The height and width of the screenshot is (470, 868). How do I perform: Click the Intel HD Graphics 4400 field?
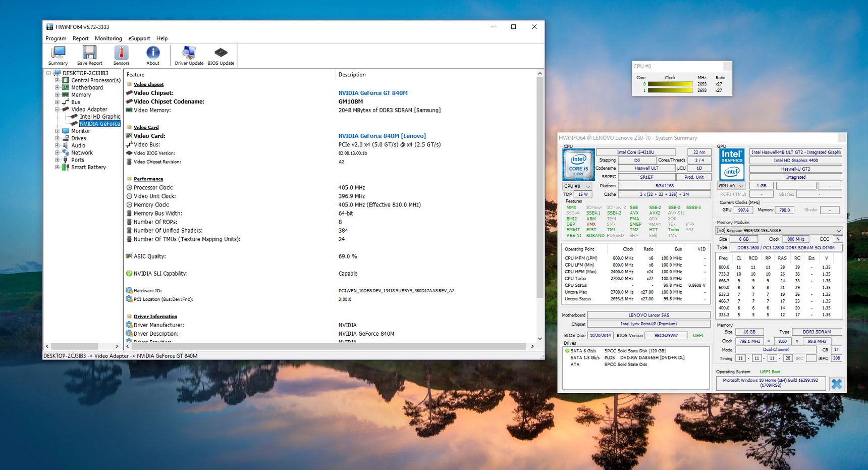click(x=796, y=161)
